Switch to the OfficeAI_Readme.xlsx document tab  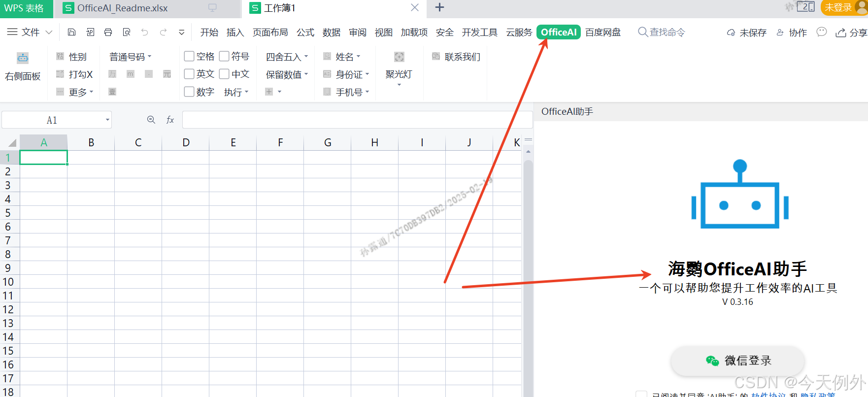[147, 8]
